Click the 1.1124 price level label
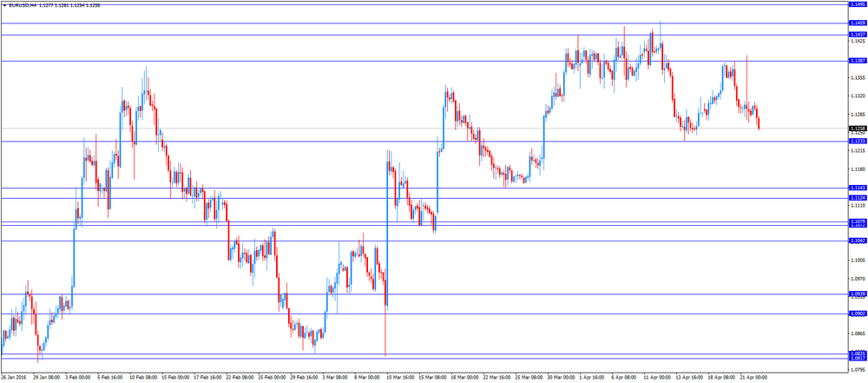 click(858, 198)
